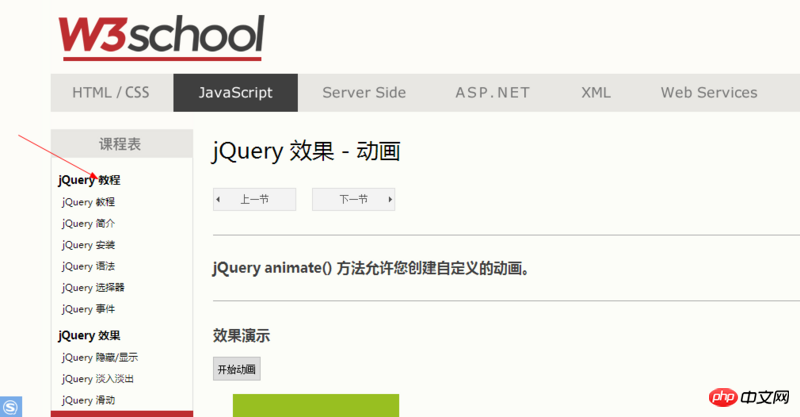This screenshot has height=417, width=800.
Task: Click the green animation demo box
Action: pyautogui.click(x=316, y=405)
